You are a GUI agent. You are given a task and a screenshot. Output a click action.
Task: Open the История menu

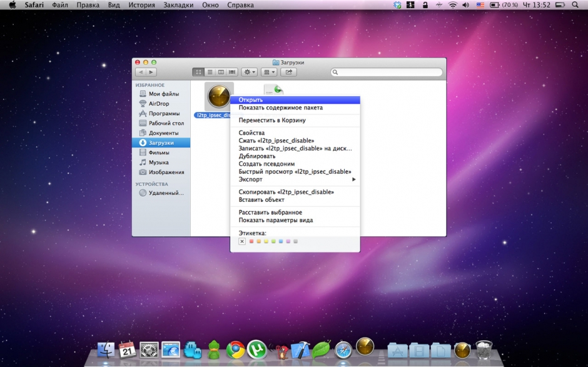click(x=142, y=5)
